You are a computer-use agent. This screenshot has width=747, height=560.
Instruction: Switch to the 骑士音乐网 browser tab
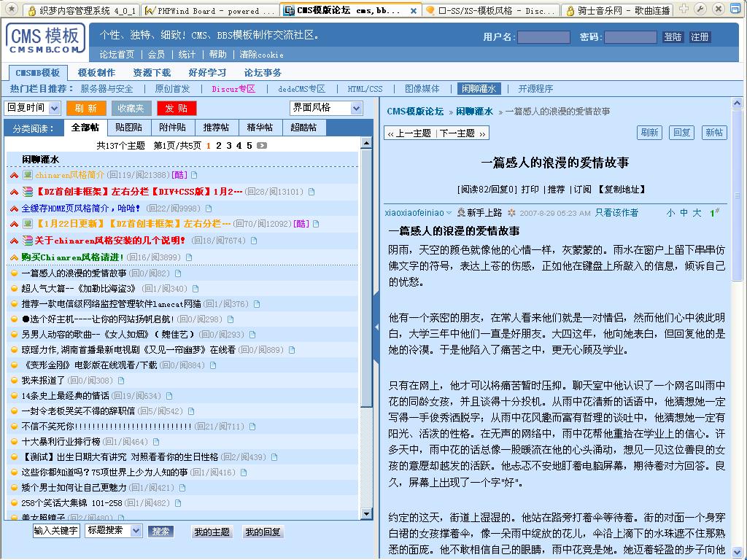pos(618,10)
